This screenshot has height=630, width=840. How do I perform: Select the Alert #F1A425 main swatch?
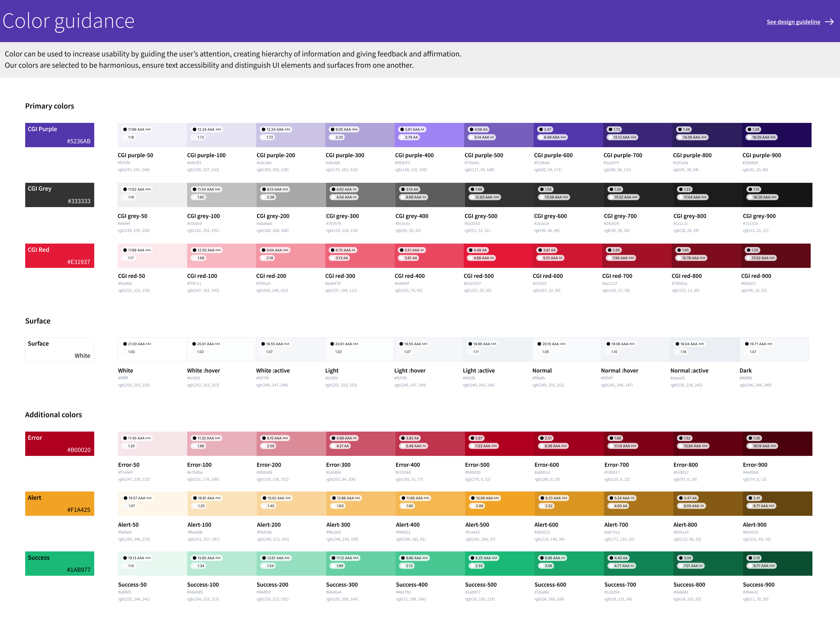[x=60, y=504]
